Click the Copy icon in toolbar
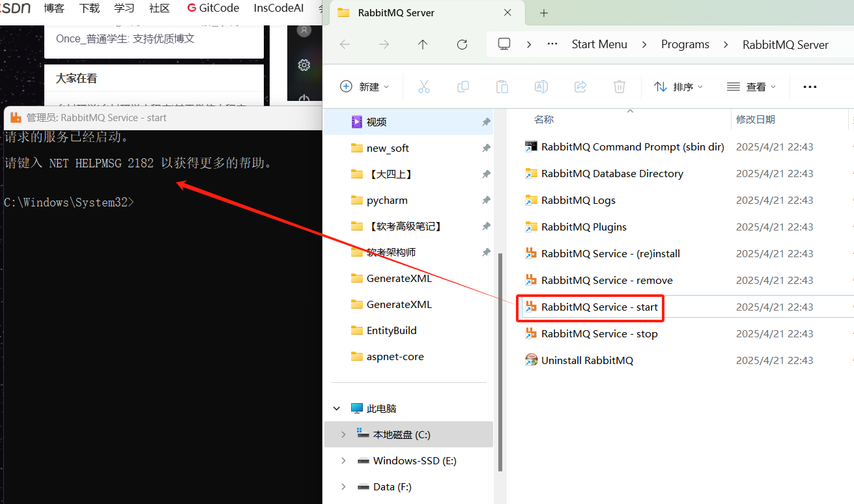The image size is (854, 504). (x=463, y=87)
